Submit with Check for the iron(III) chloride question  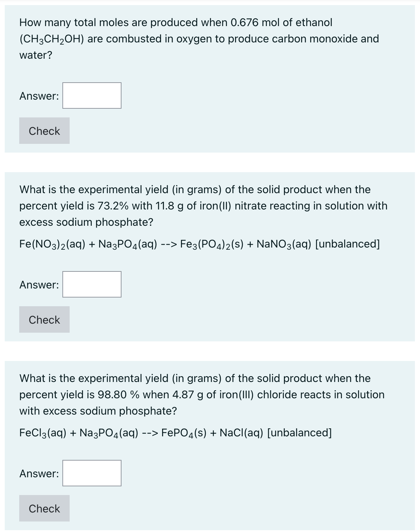point(44,508)
